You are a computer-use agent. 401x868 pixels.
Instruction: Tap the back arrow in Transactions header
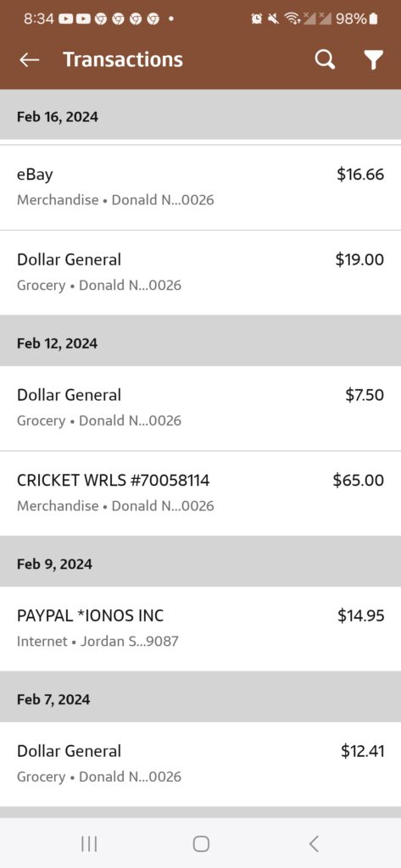tap(30, 60)
